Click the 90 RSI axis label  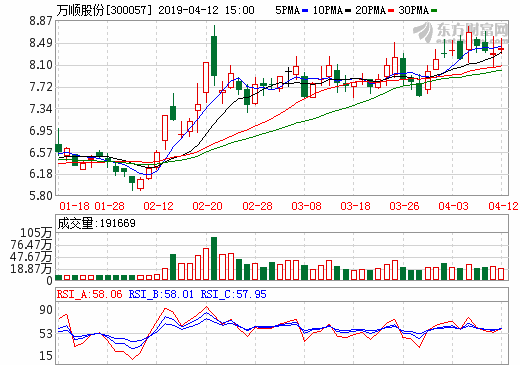46,310
